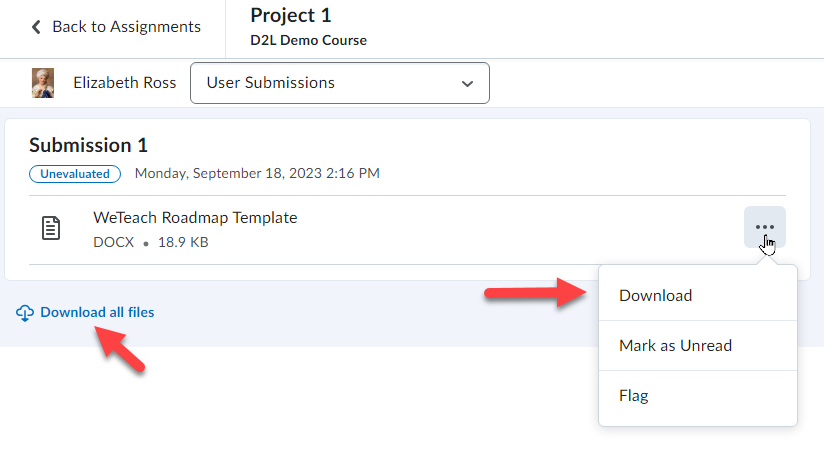Screen dimensions: 824x461
Task: Select the Elizabeth Ross student name
Action: [x=125, y=83]
